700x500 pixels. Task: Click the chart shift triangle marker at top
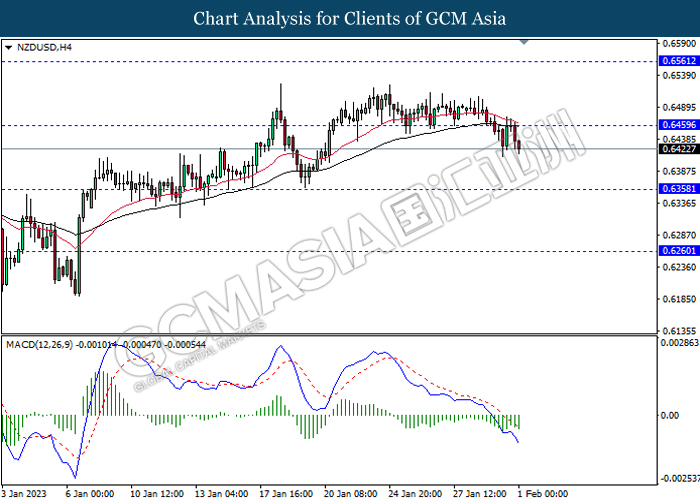click(x=524, y=42)
